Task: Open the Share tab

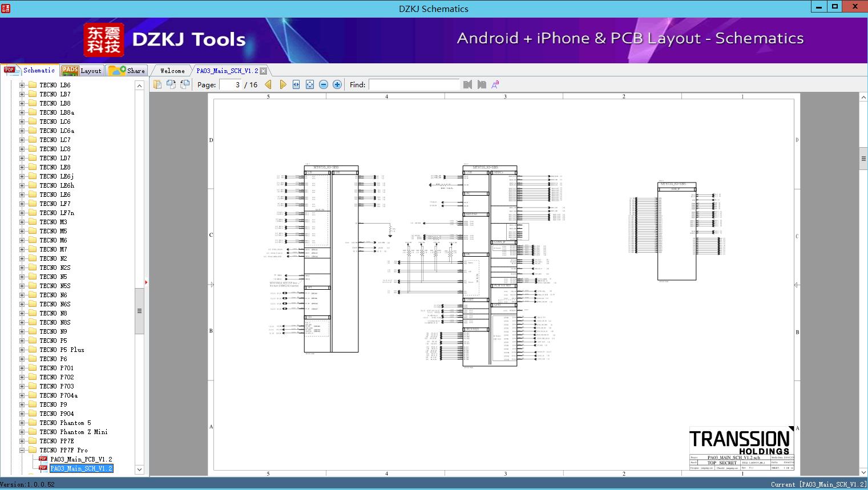Action: coord(127,71)
